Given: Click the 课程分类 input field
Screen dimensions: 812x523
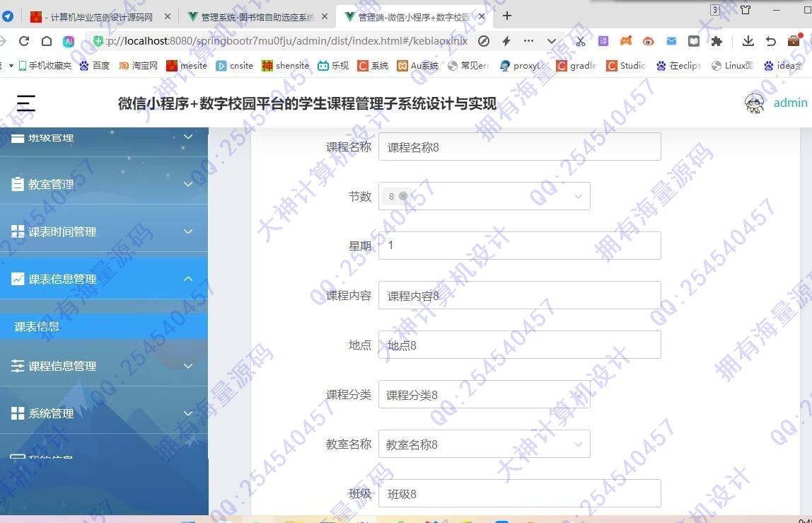Looking at the screenshot, I should point(485,394).
